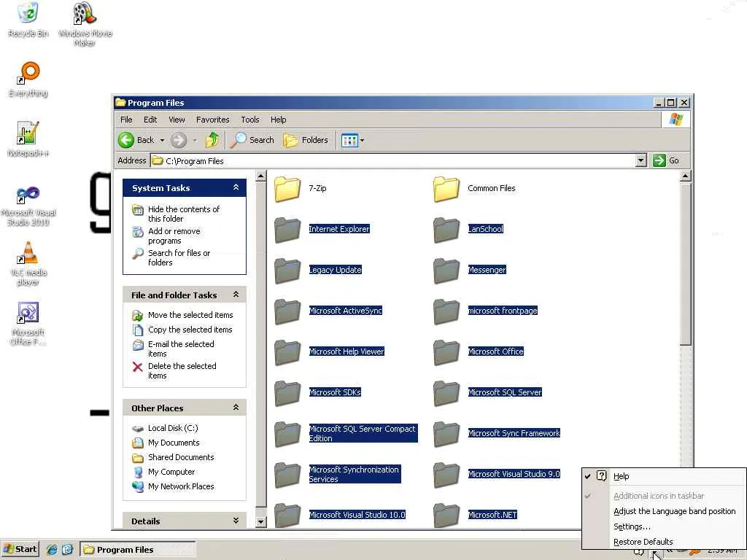This screenshot has height=560, width=747.
Task: Expand the Details panel
Action: click(x=236, y=521)
